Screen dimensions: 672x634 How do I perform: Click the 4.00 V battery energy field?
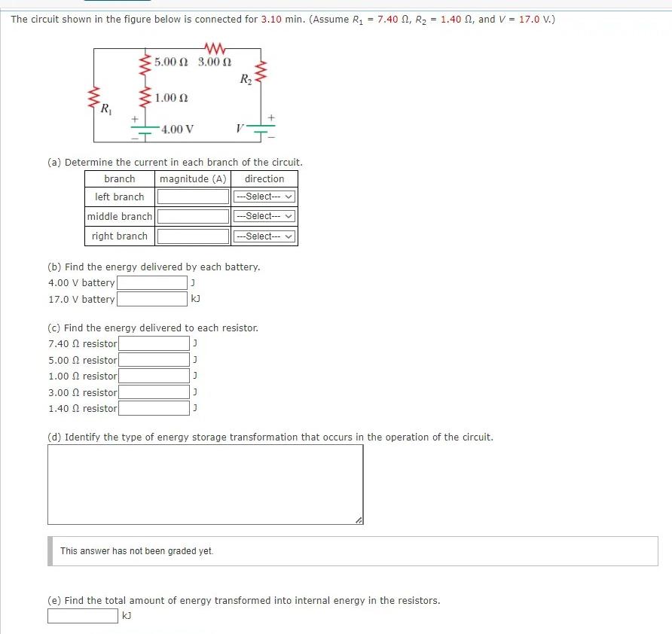[x=152, y=282]
